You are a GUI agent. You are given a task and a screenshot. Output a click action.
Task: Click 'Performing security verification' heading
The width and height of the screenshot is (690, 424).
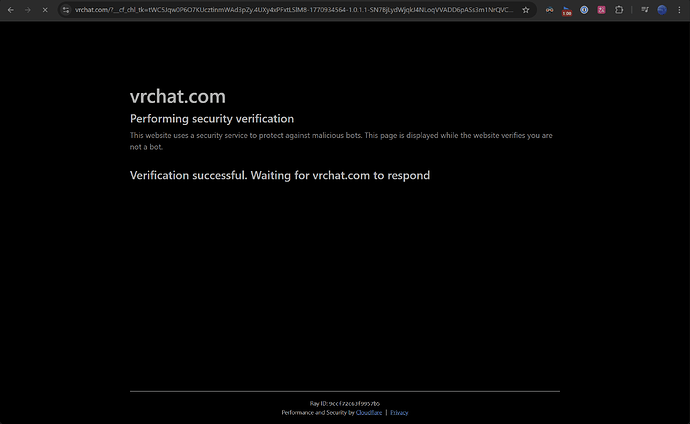[212, 119]
